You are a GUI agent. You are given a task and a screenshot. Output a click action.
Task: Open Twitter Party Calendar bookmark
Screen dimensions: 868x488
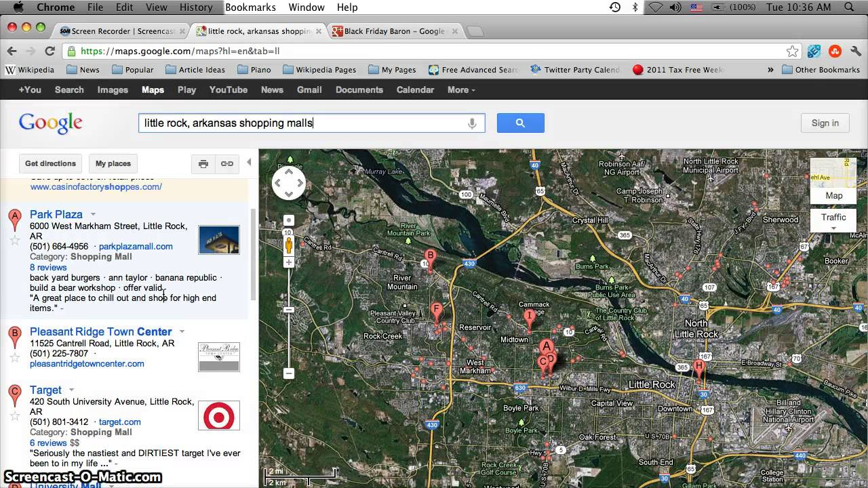coord(575,70)
